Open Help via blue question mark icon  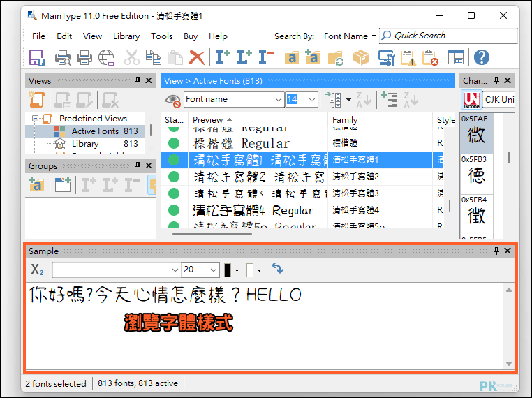[x=482, y=57]
